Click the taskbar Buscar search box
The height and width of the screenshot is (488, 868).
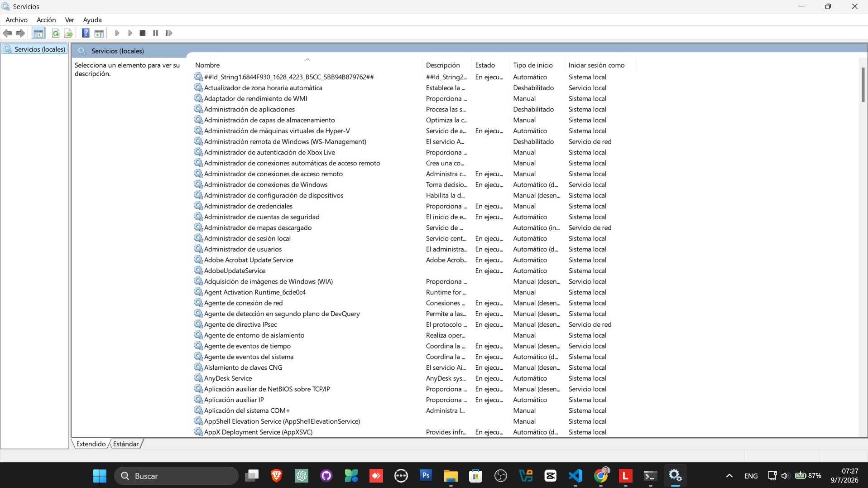coord(177,476)
